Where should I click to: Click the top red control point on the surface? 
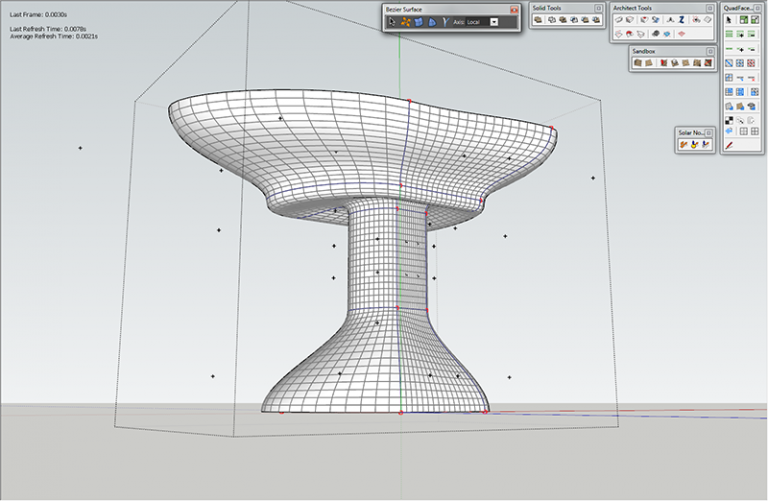[x=410, y=100]
